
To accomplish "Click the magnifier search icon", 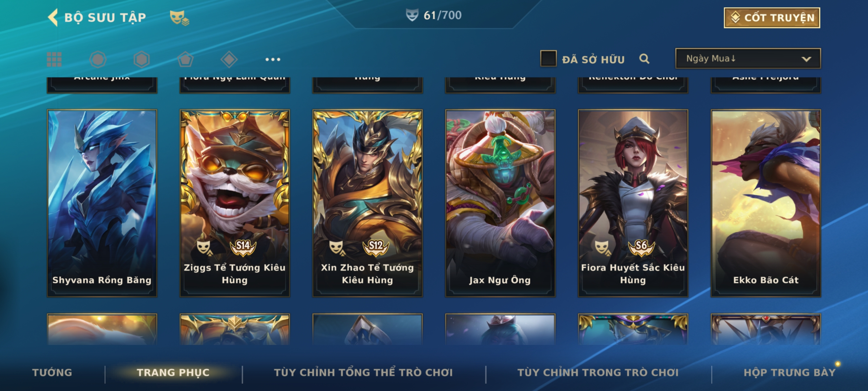I will (644, 59).
